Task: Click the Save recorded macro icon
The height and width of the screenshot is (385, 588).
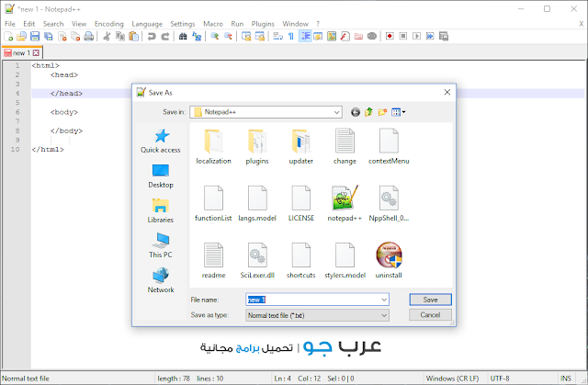Action: click(444, 37)
